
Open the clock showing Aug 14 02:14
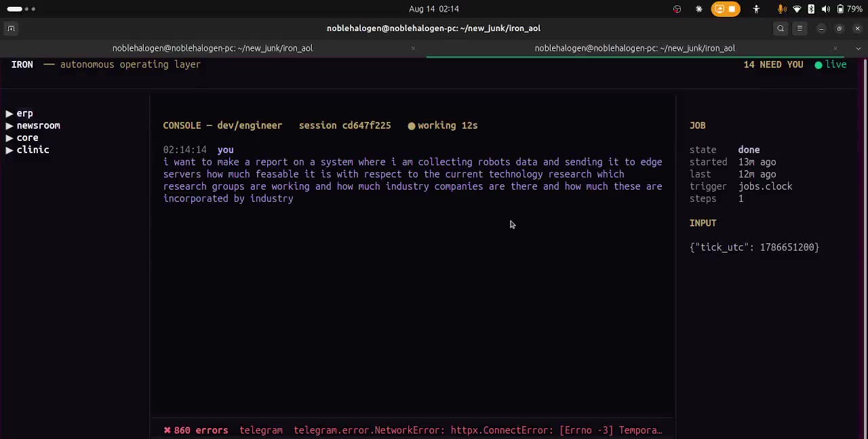(x=434, y=9)
